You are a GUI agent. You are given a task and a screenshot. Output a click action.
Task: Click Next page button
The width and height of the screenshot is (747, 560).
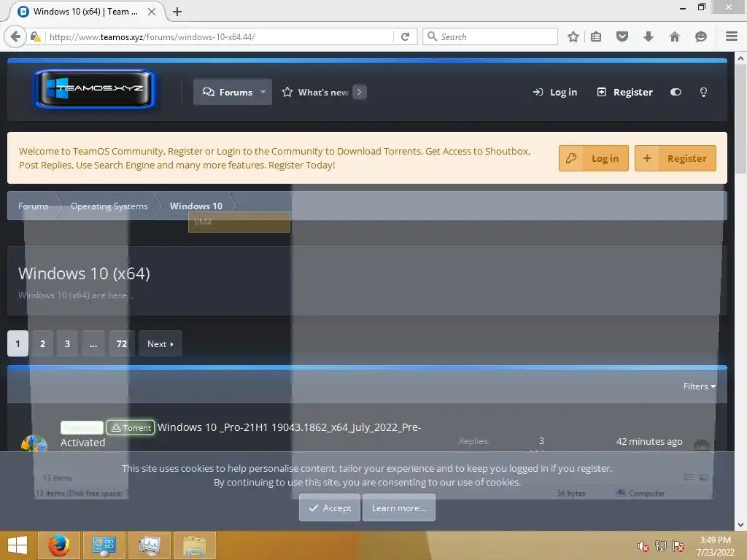[160, 343]
